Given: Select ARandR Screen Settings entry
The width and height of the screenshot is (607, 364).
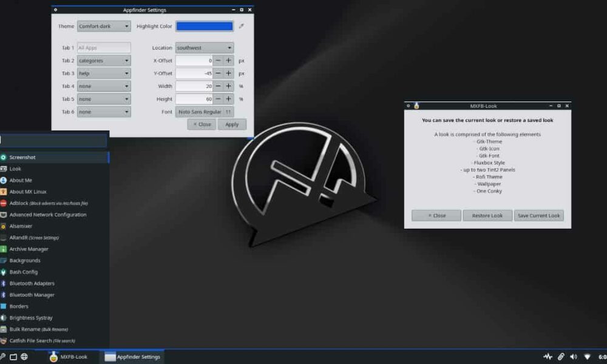Looking at the screenshot, I should click(54, 237).
